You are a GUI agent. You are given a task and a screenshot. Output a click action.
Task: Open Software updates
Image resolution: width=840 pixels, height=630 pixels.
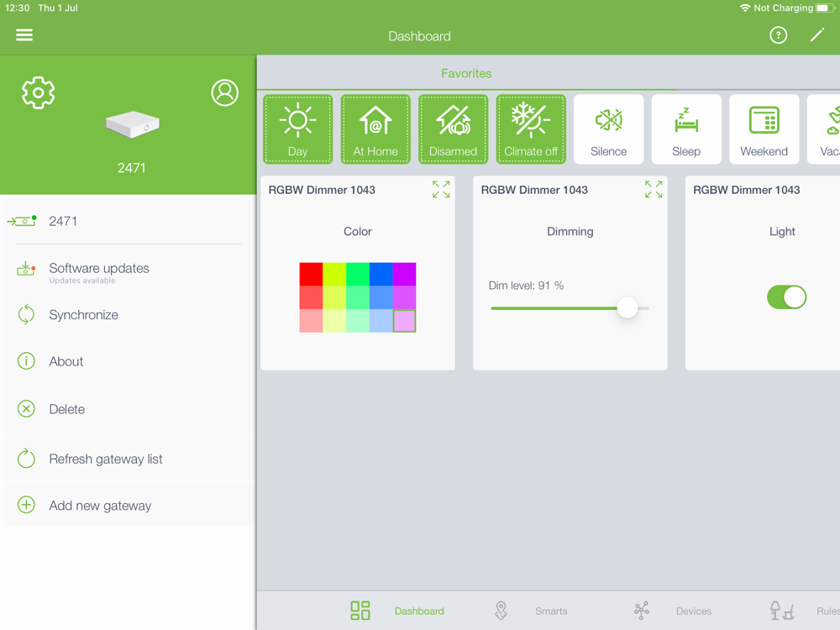pos(129,272)
